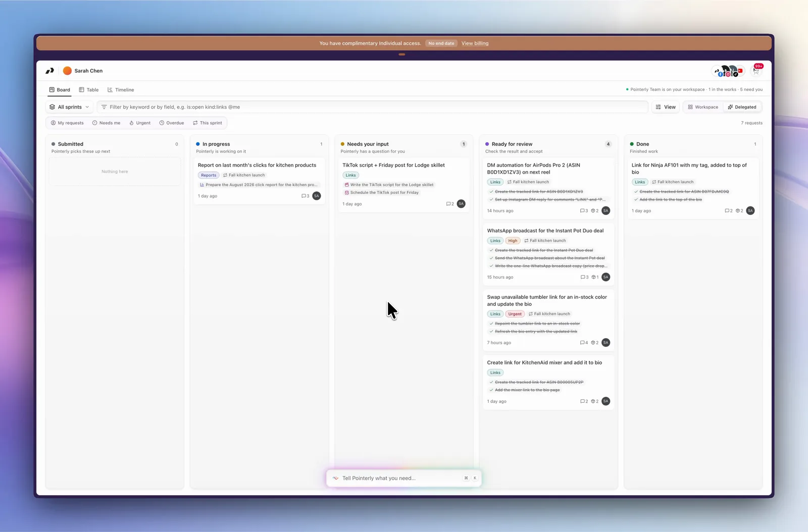Click the 7 requests count

[x=752, y=123]
